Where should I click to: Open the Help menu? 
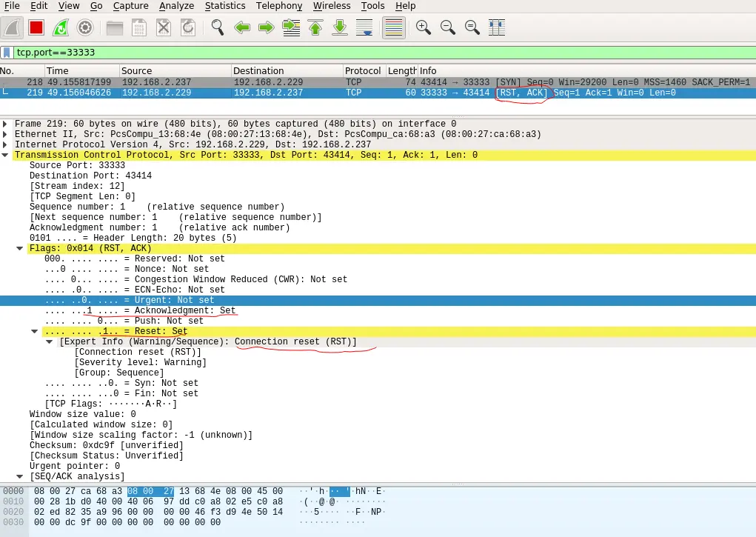(406, 6)
